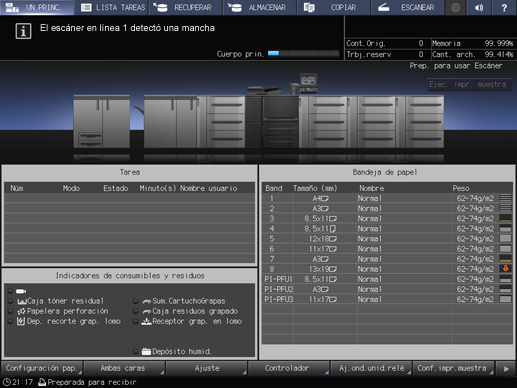This screenshot has height=388, width=517.
Task: Tap the Depósito humid. container icon
Action: tap(146, 351)
